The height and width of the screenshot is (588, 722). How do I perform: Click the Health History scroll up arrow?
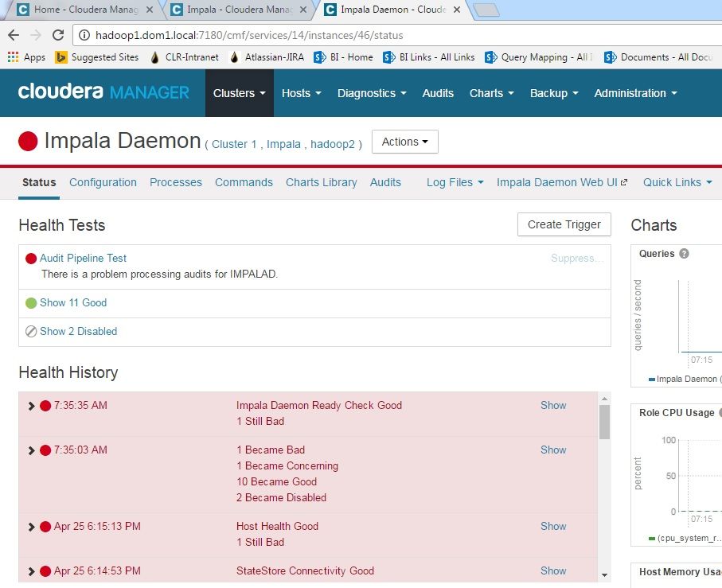(604, 399)
